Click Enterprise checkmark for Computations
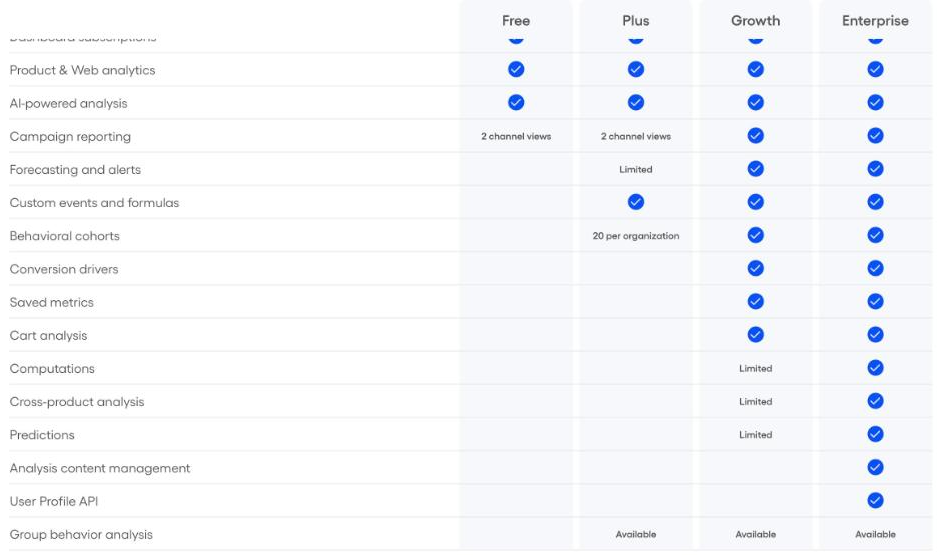Image resolution: width=945 pixels, height=555 pixels. pos(876,368)
